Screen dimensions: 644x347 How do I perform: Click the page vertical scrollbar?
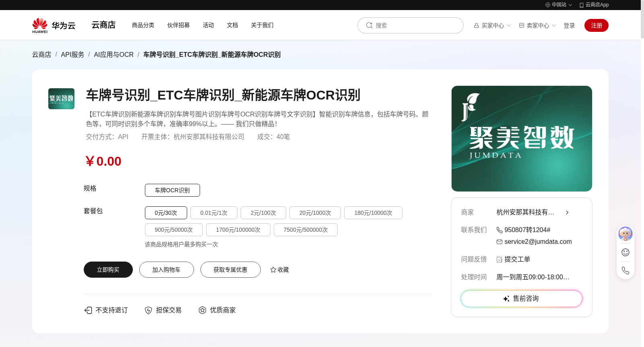(642, 19)
